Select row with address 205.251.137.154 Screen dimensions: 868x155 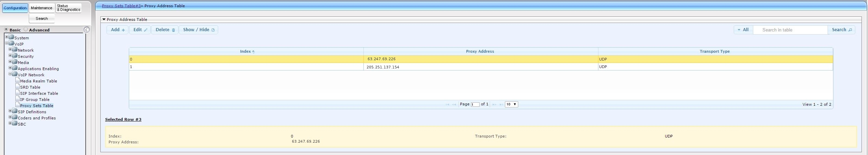coord(481,67)
